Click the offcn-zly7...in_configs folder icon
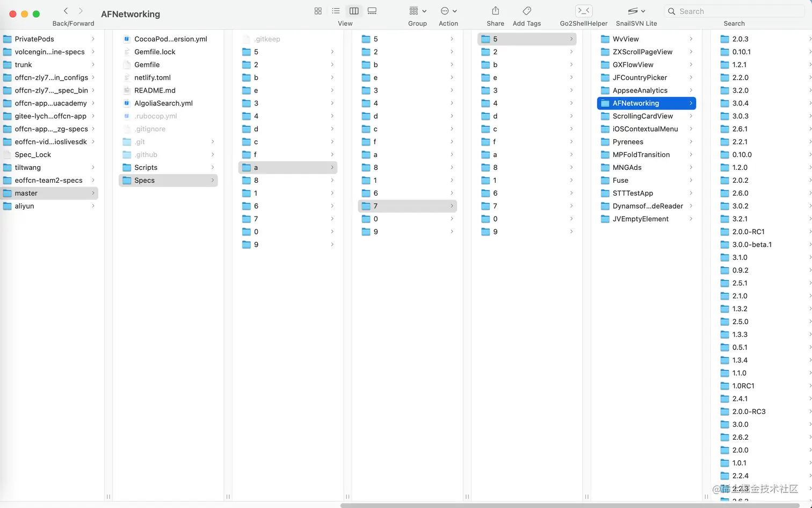This screenshot has height=508, width=812. pos(8,77)
